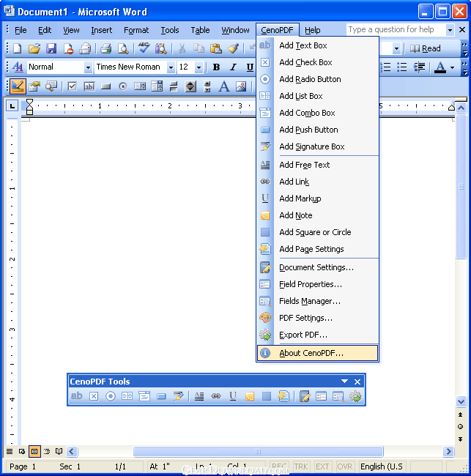Toggle Print Layout view button
The image size is (471, 476).
coord(34,451)
